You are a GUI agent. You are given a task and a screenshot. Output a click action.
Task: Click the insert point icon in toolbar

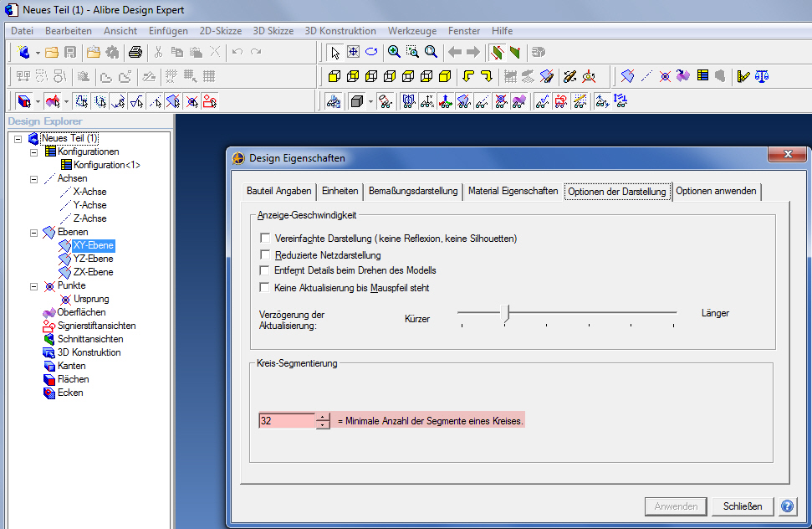(x=665, y=77)
